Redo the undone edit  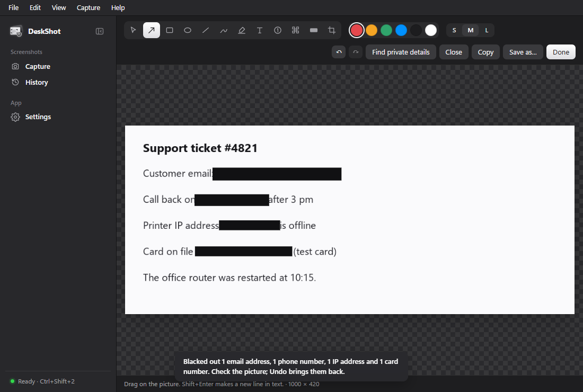coord(356,52)
